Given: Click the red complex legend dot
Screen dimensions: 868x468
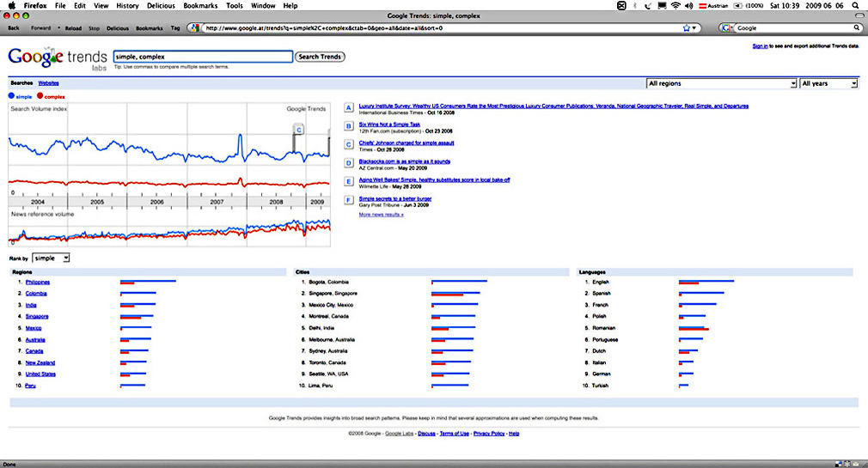Looking at the screenshot, I should coord(40,95).
